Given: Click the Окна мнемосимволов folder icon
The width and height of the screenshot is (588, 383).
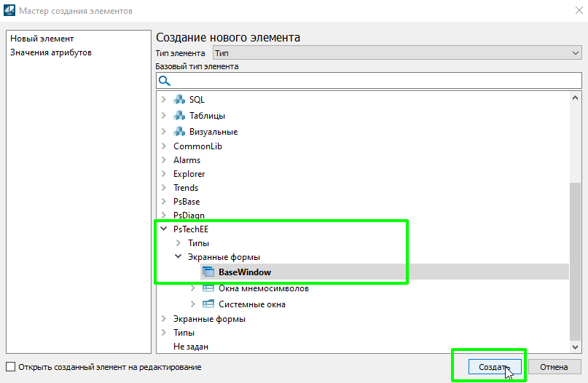Looking at the screenshot, I should coord(208,288).
